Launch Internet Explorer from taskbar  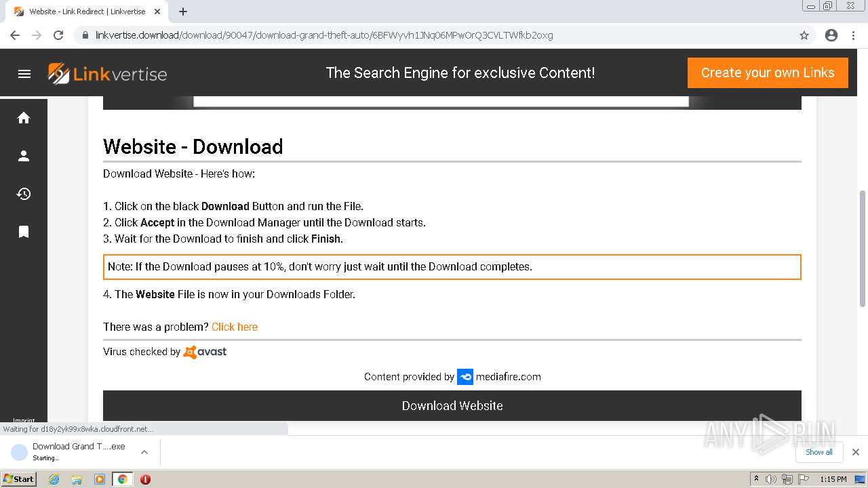pyautogui.click(x=54, y=479)
